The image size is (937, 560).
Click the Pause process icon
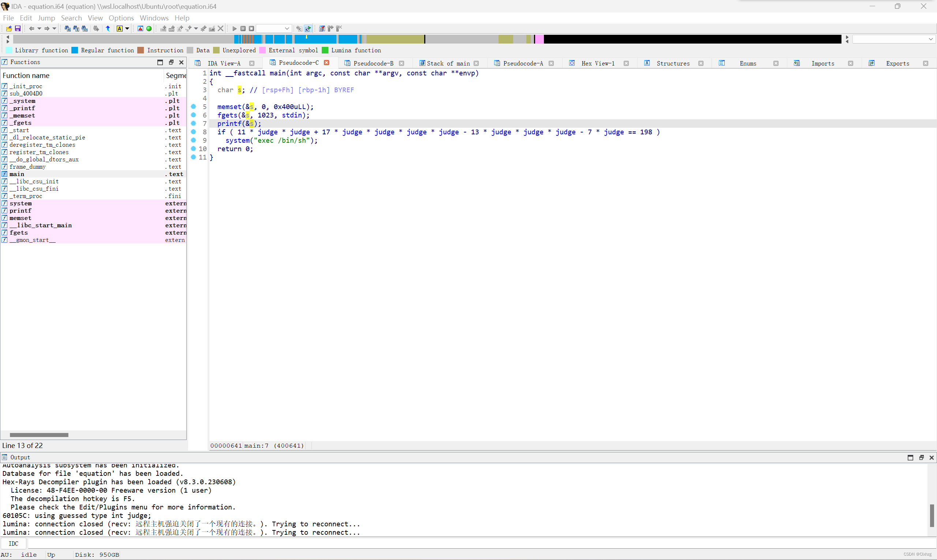pos(243,29)
